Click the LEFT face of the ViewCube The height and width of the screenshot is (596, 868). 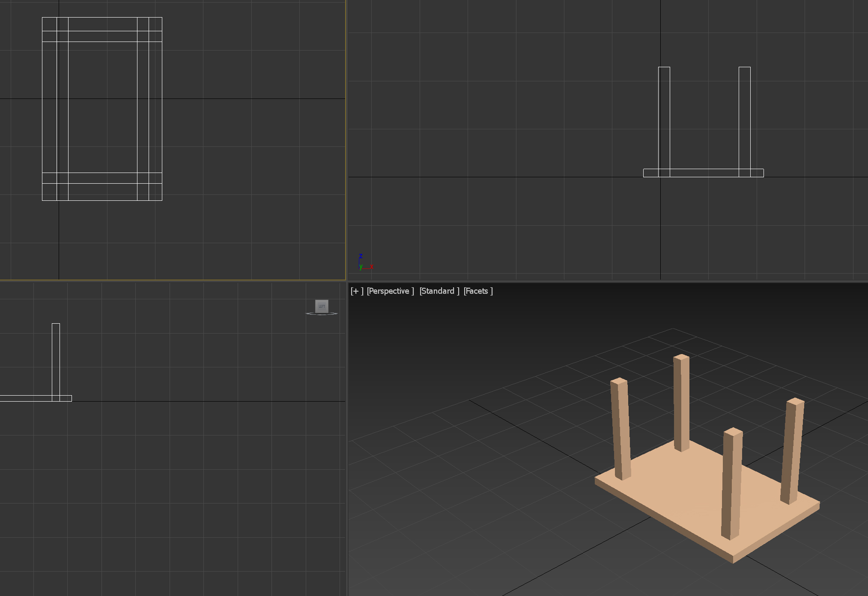322,306
